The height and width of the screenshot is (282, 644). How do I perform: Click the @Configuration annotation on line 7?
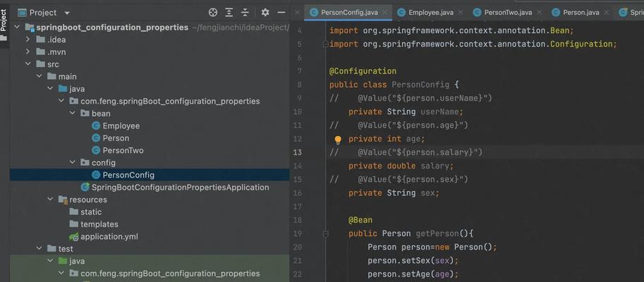(363, 71)
